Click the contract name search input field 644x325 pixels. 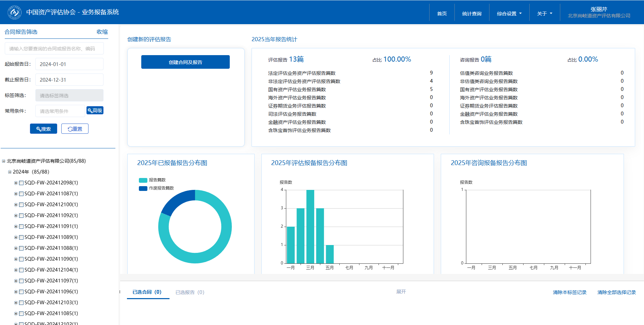(54, 49)
